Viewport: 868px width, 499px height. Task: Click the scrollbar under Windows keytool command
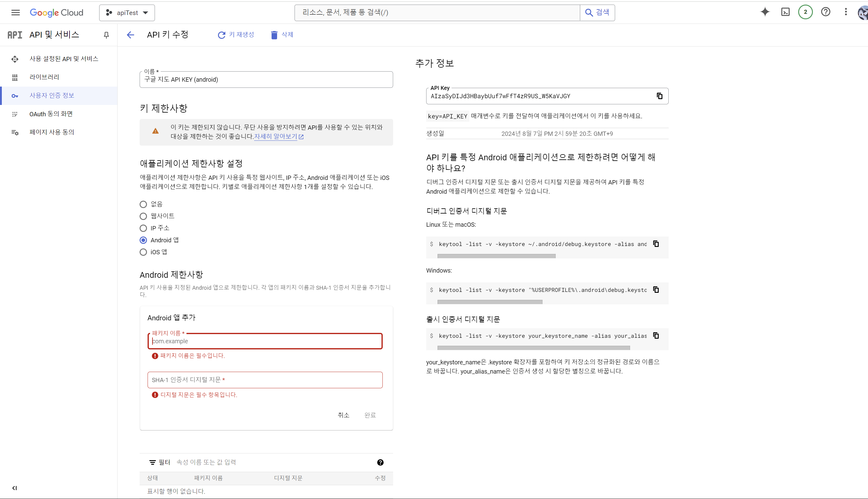pyautogui.click(x=490, y=302)
